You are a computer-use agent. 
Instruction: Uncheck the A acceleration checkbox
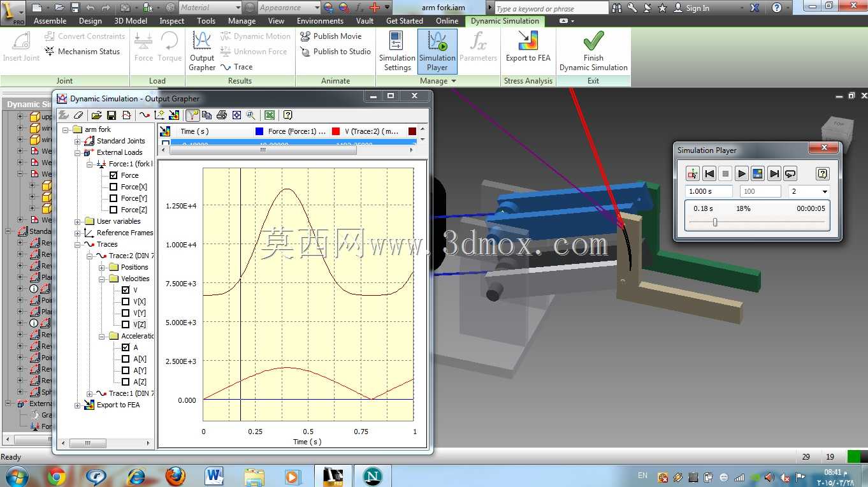point(126,347)
